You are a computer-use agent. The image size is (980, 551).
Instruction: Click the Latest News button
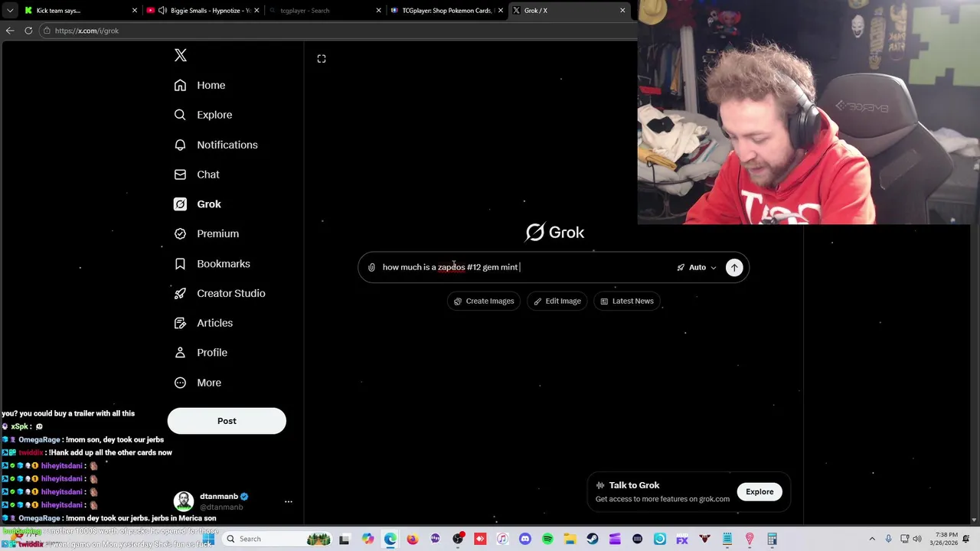pyautogui.click(x=626, y=301)
